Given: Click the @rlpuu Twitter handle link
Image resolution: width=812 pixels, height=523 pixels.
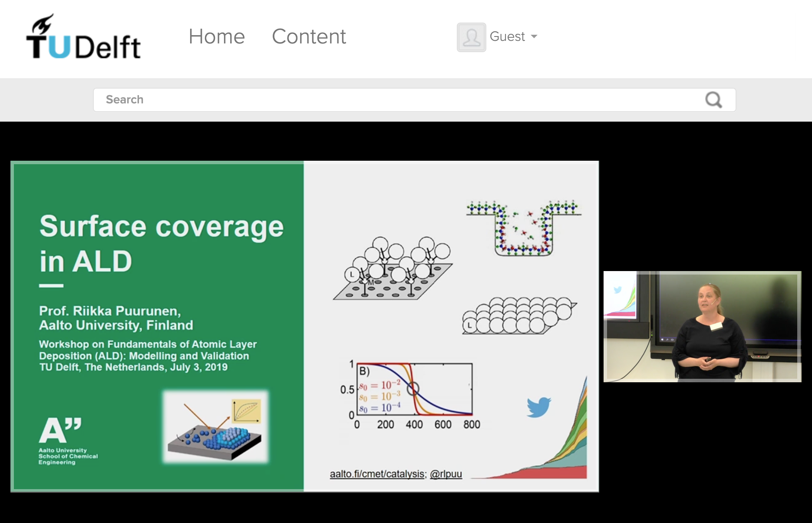Looking at the screenshot, I should [x=446, y=474].
